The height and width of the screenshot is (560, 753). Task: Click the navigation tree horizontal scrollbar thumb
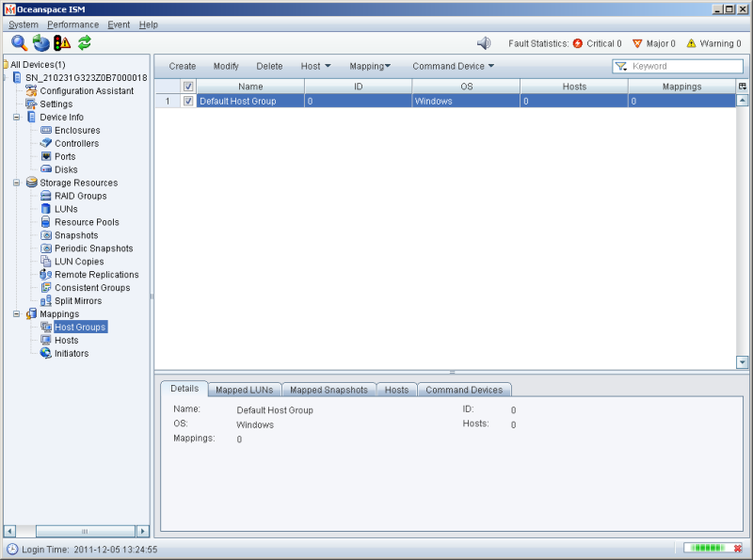pos(85,531)
